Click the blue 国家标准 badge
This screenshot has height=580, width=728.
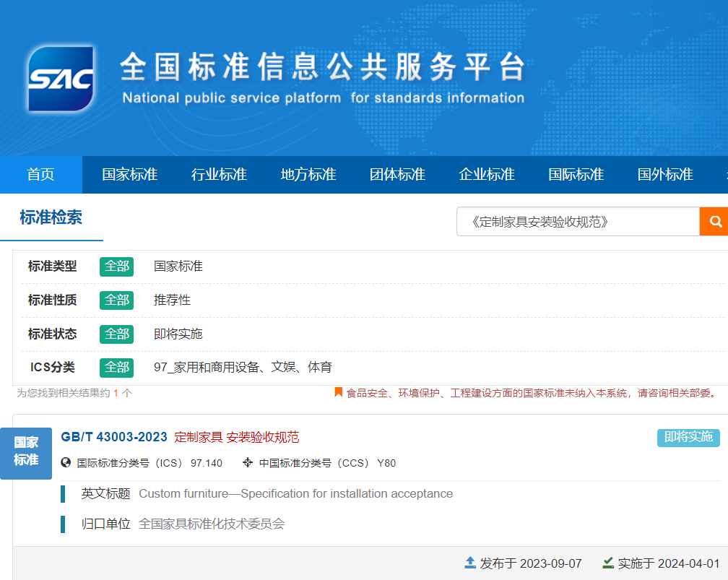click(x=26, y=451)
